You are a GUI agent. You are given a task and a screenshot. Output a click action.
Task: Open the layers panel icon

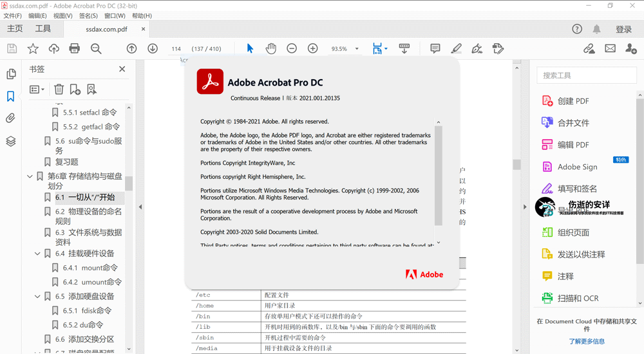tap(11, 141)
